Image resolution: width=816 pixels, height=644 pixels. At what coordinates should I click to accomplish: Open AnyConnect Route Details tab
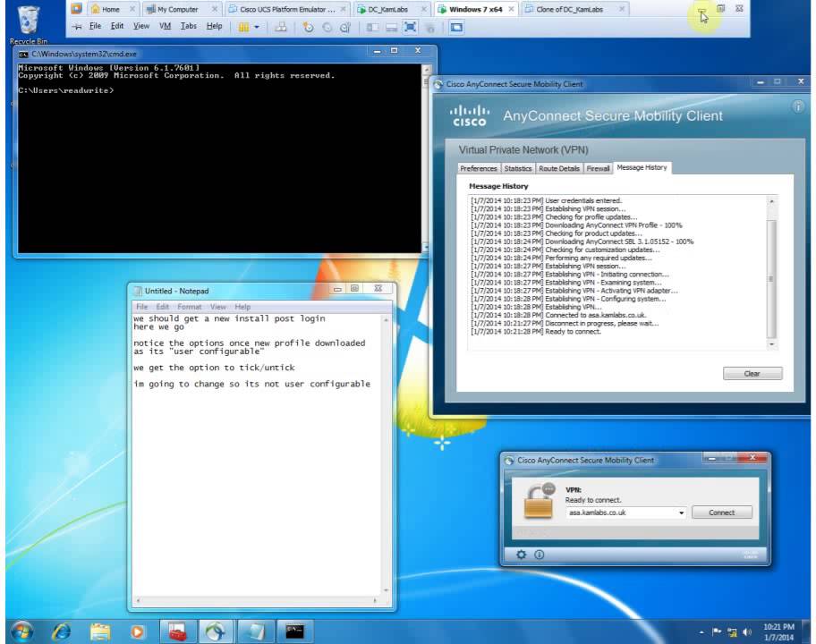pyautogui.click(x=559, y=168)
